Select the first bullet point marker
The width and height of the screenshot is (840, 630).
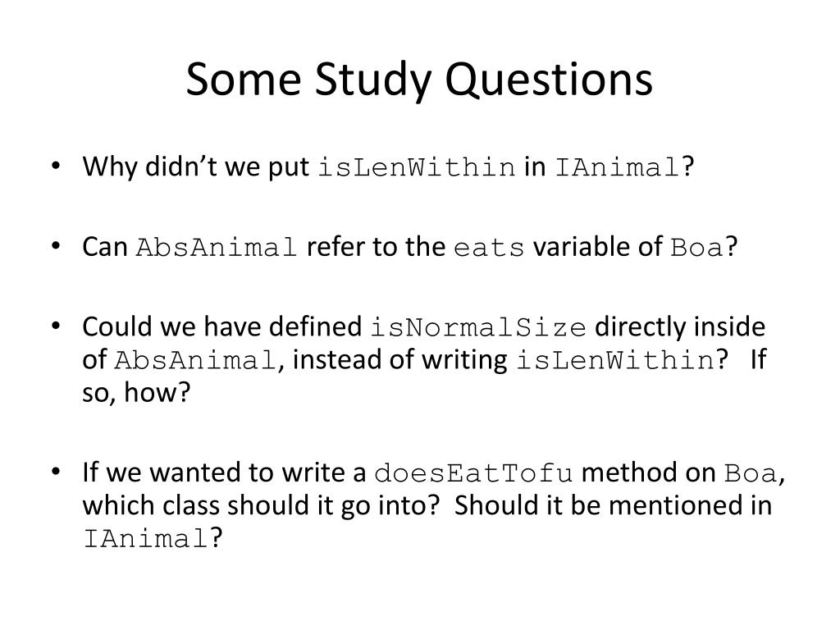click(x=55, y=166)
